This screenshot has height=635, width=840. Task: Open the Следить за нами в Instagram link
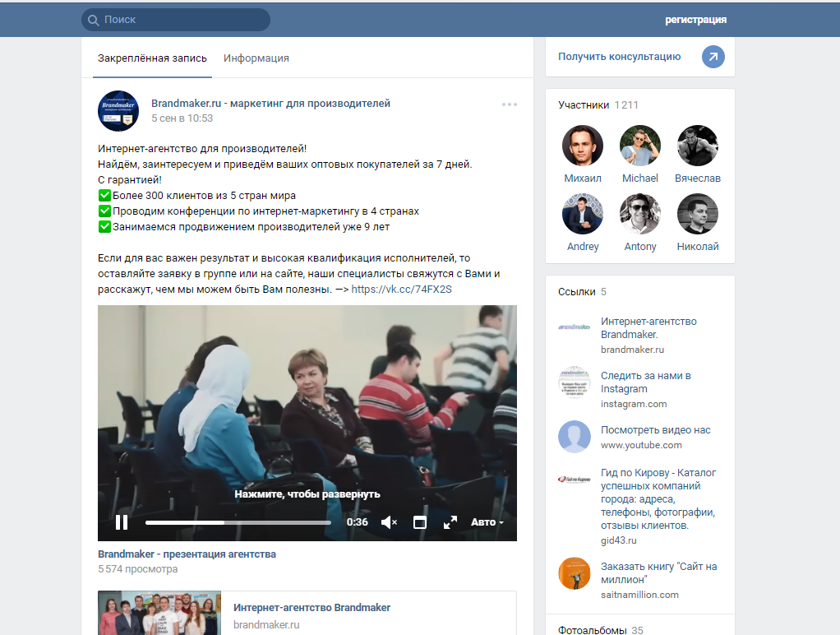645,382
